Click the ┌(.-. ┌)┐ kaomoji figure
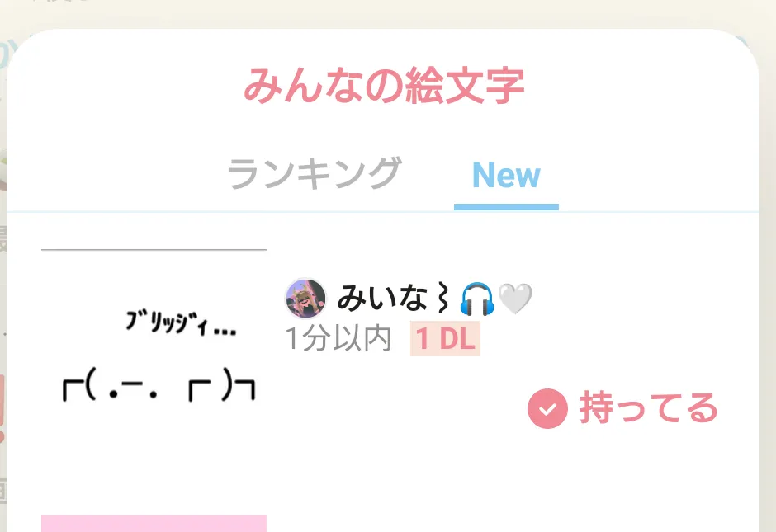The height and width of the screenshot is (532, 776). click(x=159, y=384)
